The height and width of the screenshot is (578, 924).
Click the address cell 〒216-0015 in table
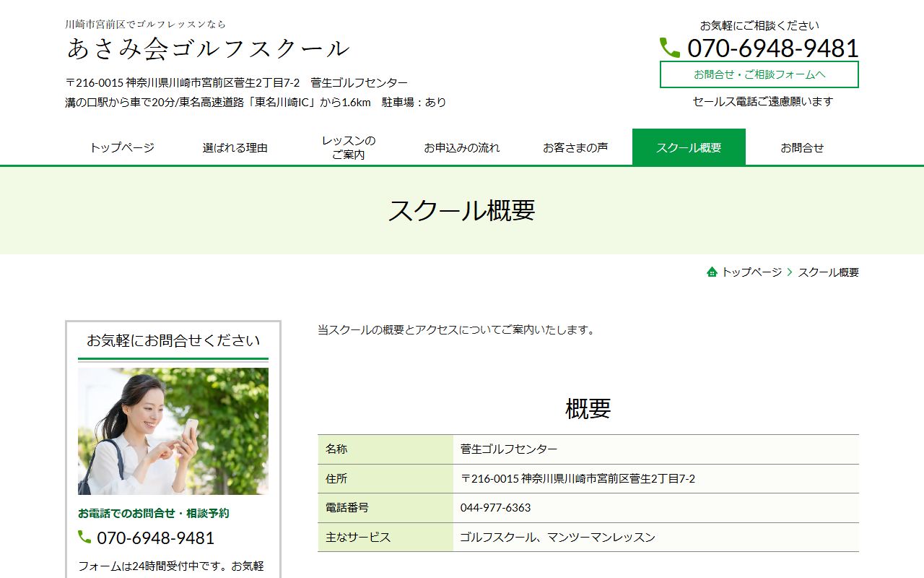656,478
